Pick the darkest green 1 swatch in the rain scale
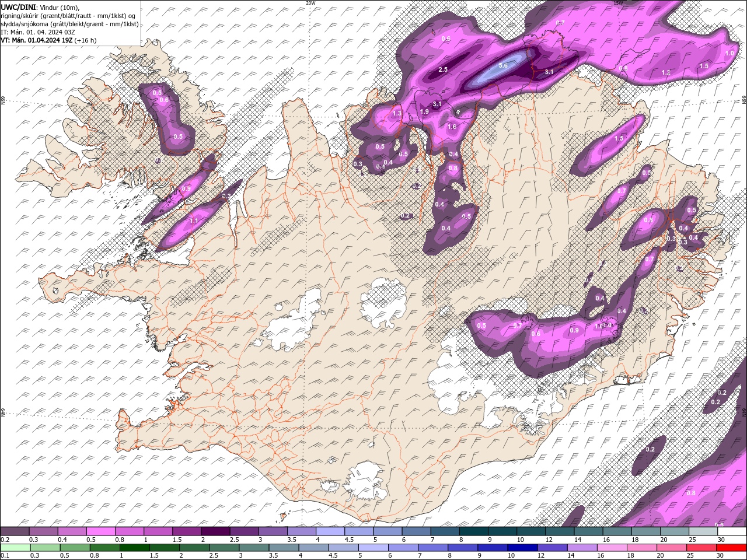Image resolution: width=747 pixels, height=560 pixels. [135, 548]
